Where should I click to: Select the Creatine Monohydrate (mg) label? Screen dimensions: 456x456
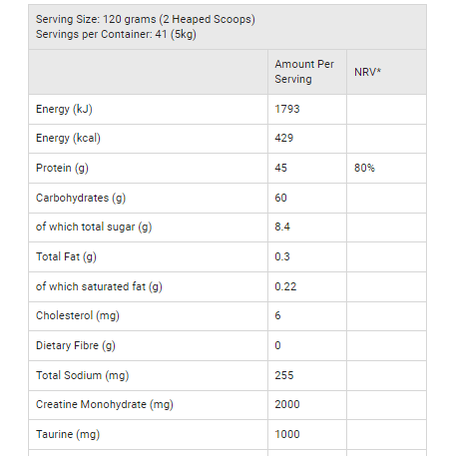coord(105,405)
